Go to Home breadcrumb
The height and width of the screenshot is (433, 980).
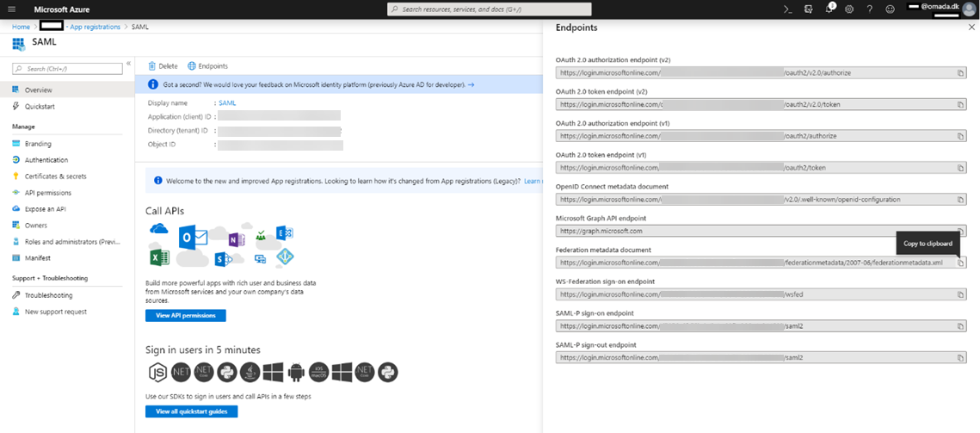click(x=21, y=27)
